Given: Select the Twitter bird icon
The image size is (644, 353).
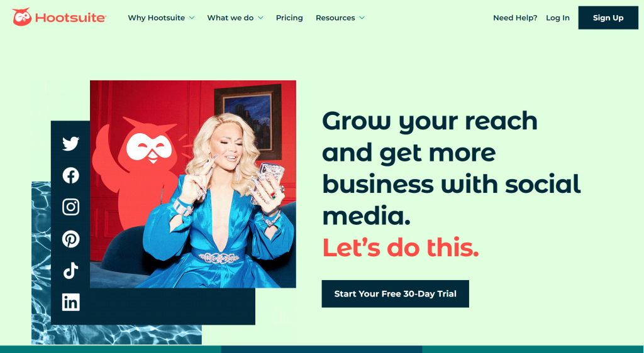Looking at the screenshot, I should pos(70,144).
